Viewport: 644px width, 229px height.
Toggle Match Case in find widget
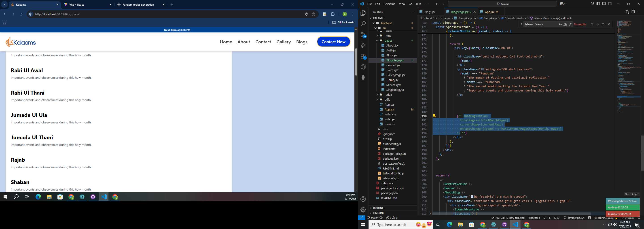(560, 24)
